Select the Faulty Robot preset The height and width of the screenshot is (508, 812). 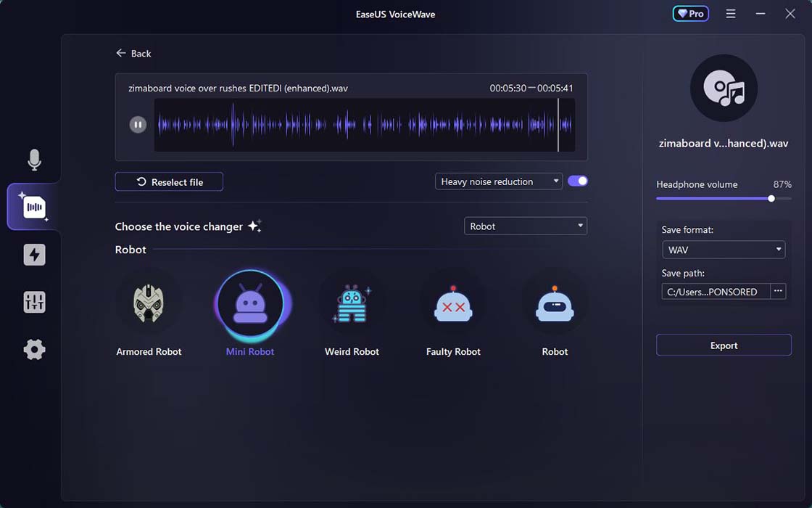[453, 305]
